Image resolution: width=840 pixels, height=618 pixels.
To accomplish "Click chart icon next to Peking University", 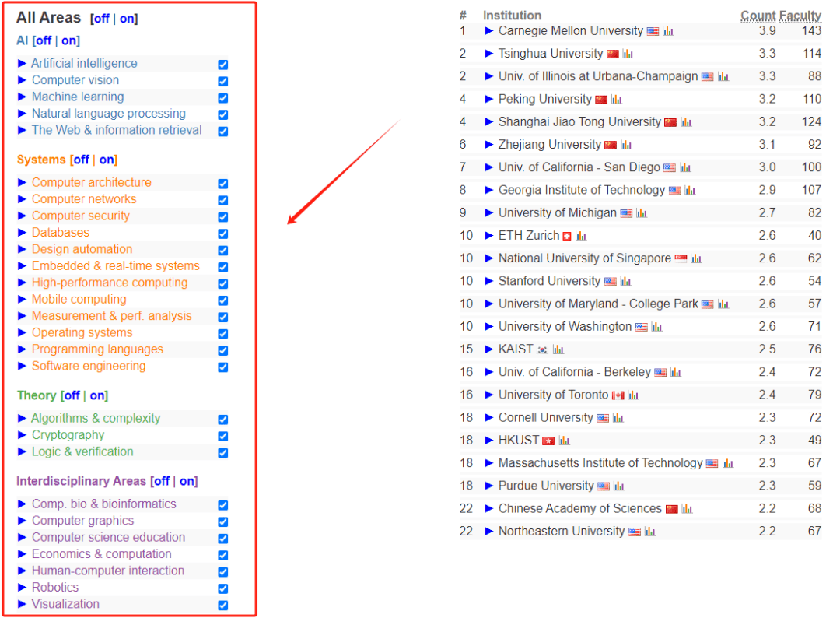I will (617, 100).
